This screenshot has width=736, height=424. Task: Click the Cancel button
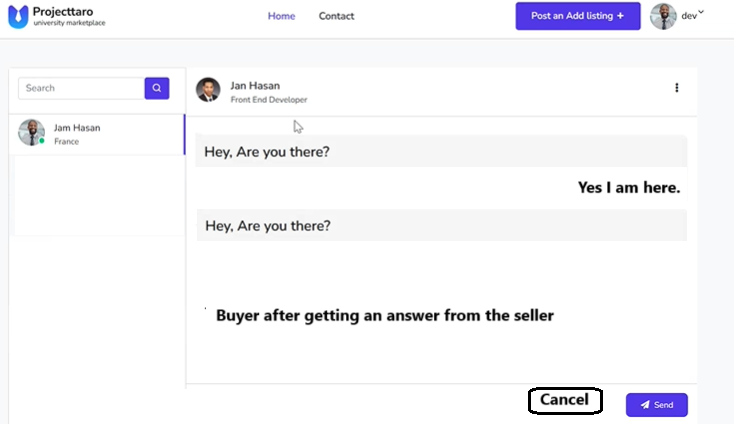coord(565,401)
